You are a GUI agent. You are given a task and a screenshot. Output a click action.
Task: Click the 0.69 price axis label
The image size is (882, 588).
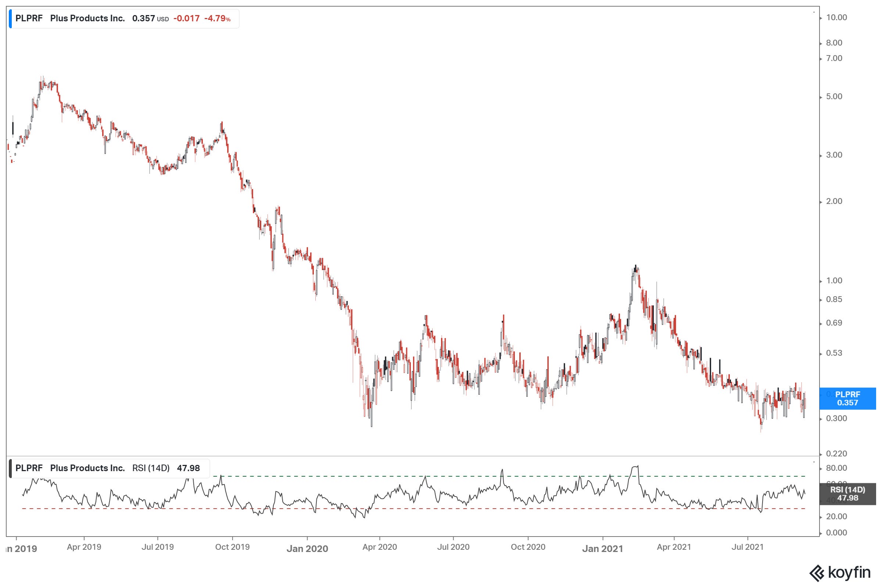[834, 323]
